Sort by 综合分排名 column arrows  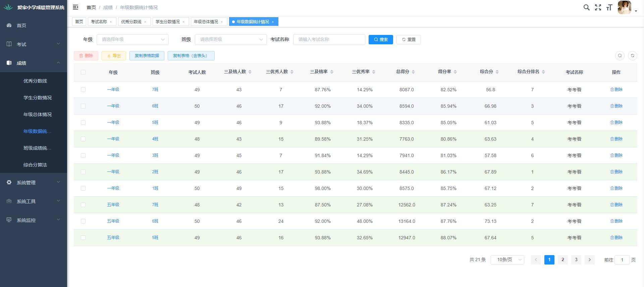[x=543, y=72]
